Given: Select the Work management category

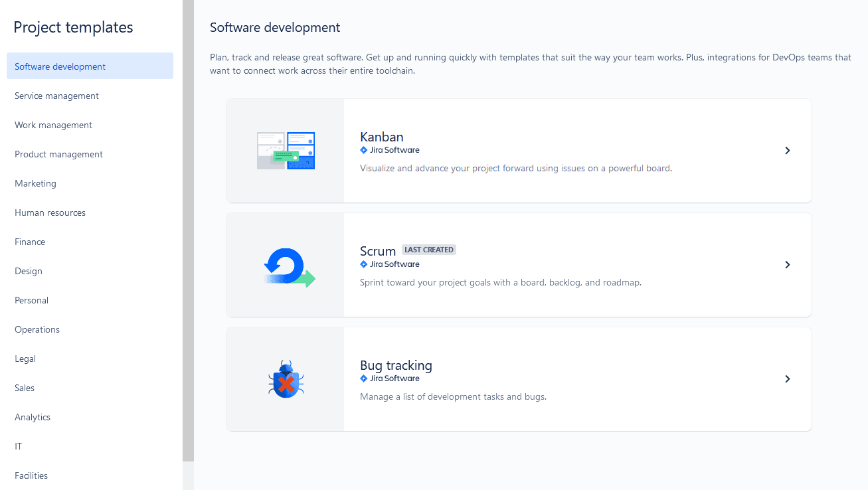Looking at the screenshot, I should [90, 125].
